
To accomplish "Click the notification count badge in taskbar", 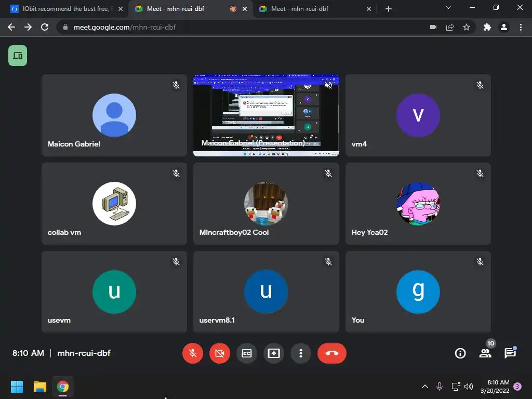I will coord(517,387).
